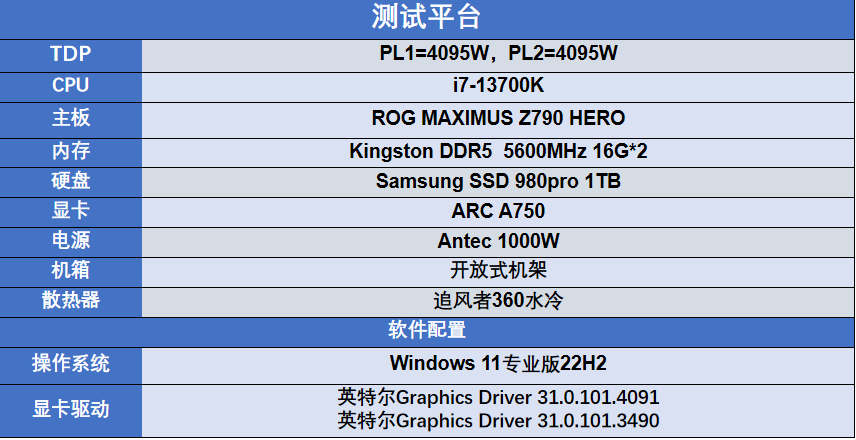The width and height of the screenshot is (856, 440).
Task: Click the 软件配置 section header
Action: tap(427, 331)
